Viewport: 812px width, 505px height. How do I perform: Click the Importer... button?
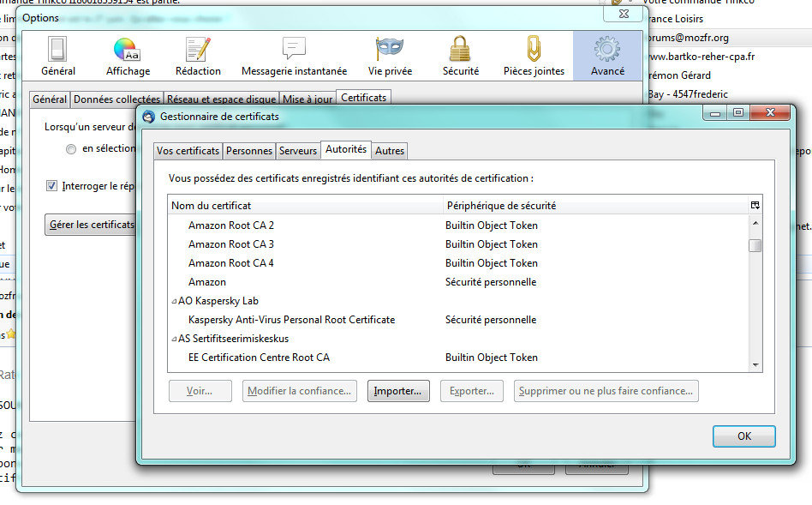tap(398, 391)
